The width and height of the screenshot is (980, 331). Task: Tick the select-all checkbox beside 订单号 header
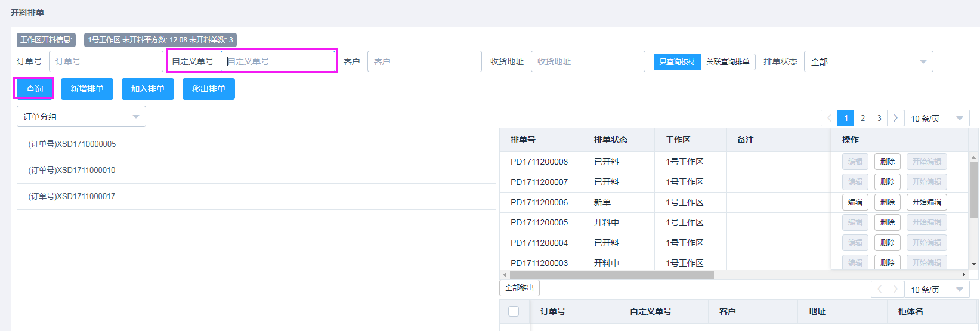(x=514, y=311)
